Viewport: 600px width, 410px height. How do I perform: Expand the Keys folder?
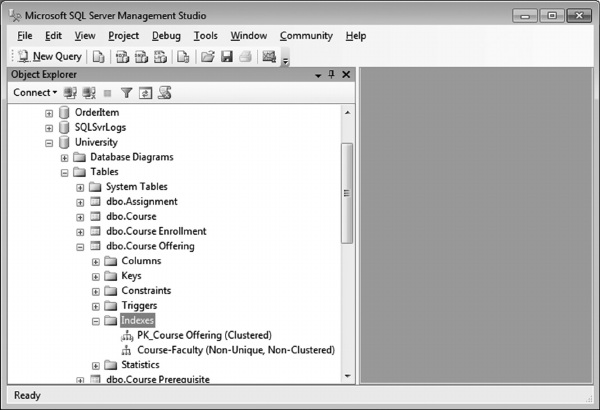point(96,277)
